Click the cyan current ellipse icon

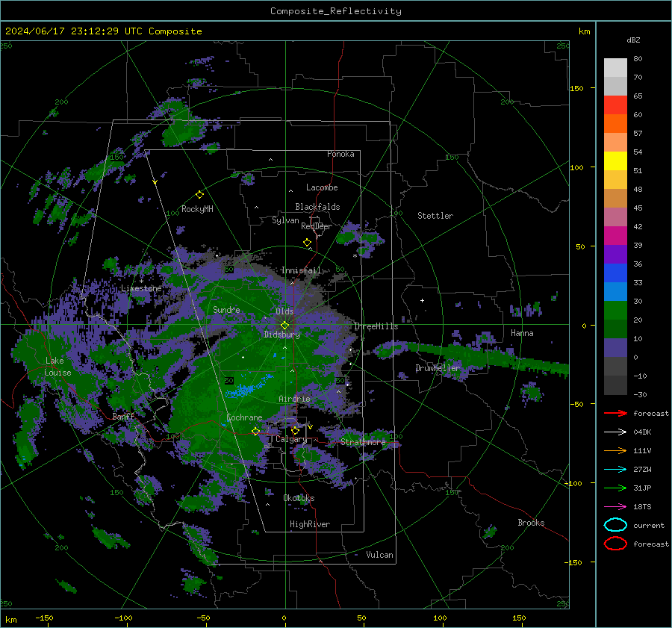(615, 525)
